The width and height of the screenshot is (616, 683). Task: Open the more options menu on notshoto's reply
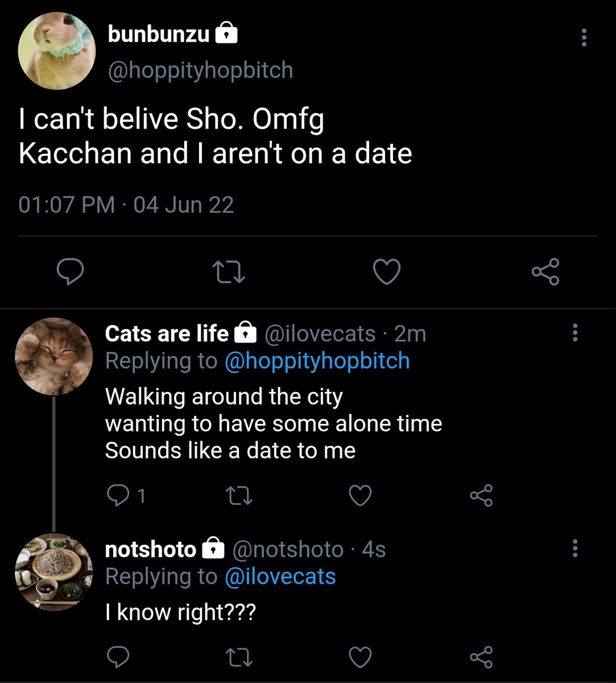point(576,549)
